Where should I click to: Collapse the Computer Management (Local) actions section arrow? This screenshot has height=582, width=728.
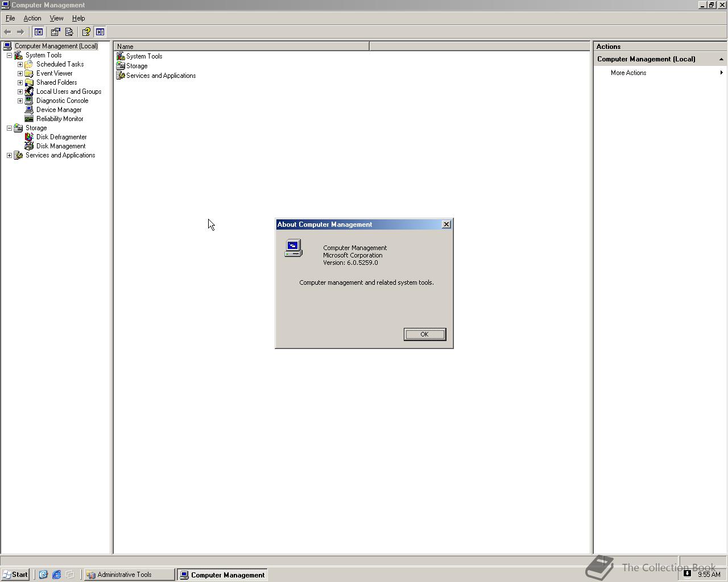[721, 59]
